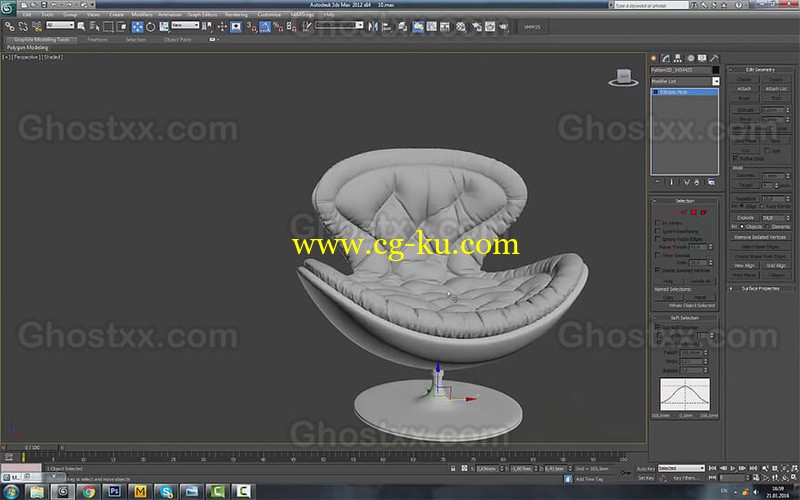
Task: Toggle Delete Isolated Vertices checkbox
Action: tap(658, 270)
